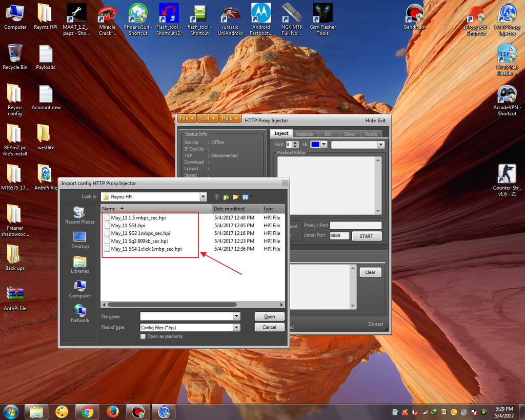
Task: Select Network in the places bar
Action: click(x=80, y=313)
